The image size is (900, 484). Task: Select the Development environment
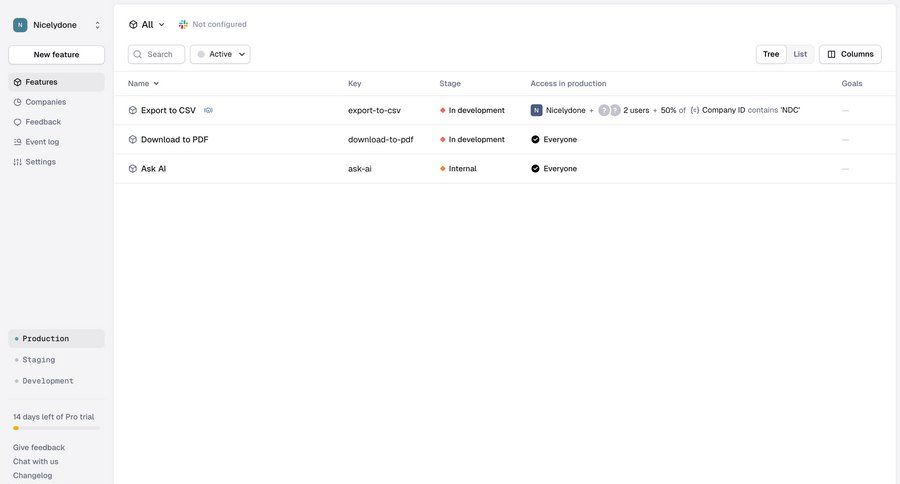(56, 381)
